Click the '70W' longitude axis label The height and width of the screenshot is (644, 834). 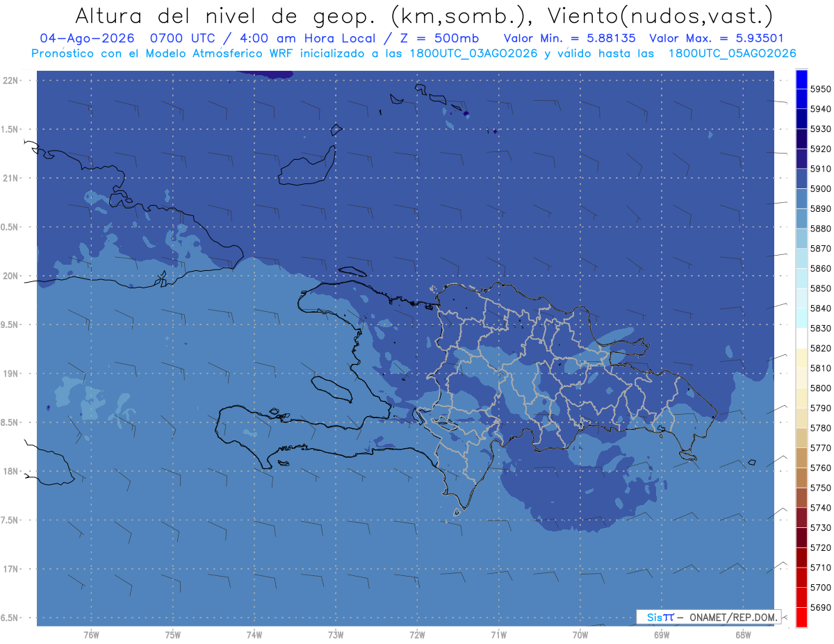(x=580, y=634)
